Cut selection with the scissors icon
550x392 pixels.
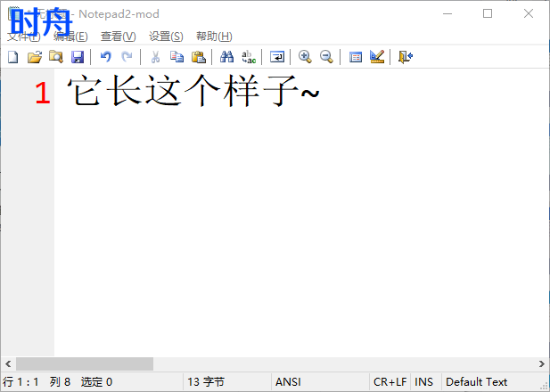pos(155,56)
